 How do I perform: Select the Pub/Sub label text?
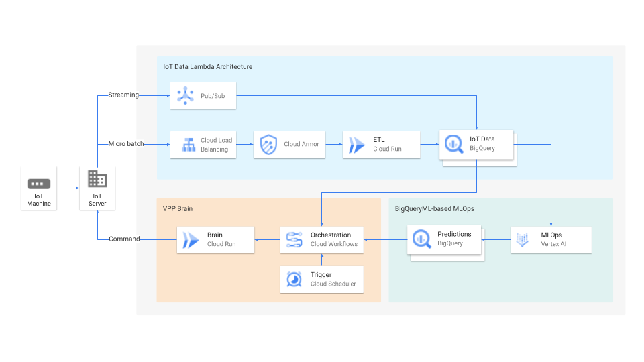click(x=213, y=96)
